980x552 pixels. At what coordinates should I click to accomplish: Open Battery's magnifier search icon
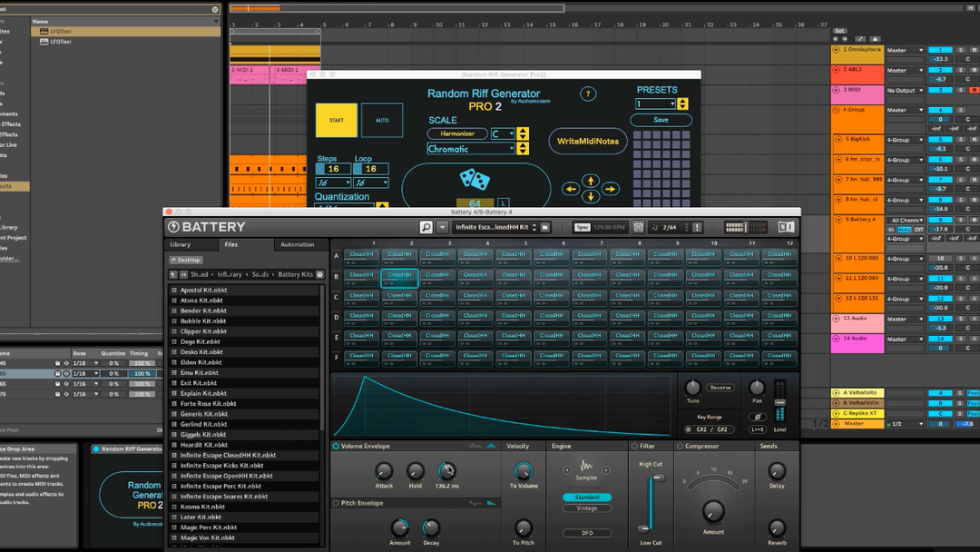click(x=426, y=227)
